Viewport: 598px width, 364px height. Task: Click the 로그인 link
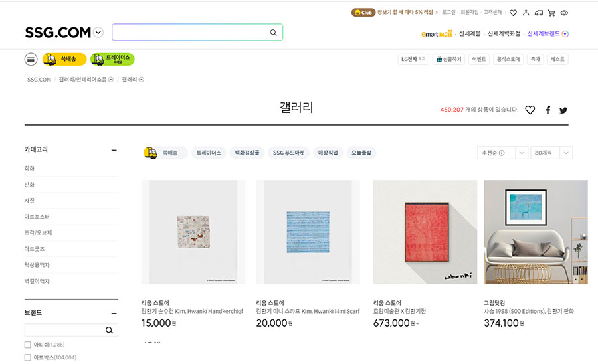[x=448, y=13]
